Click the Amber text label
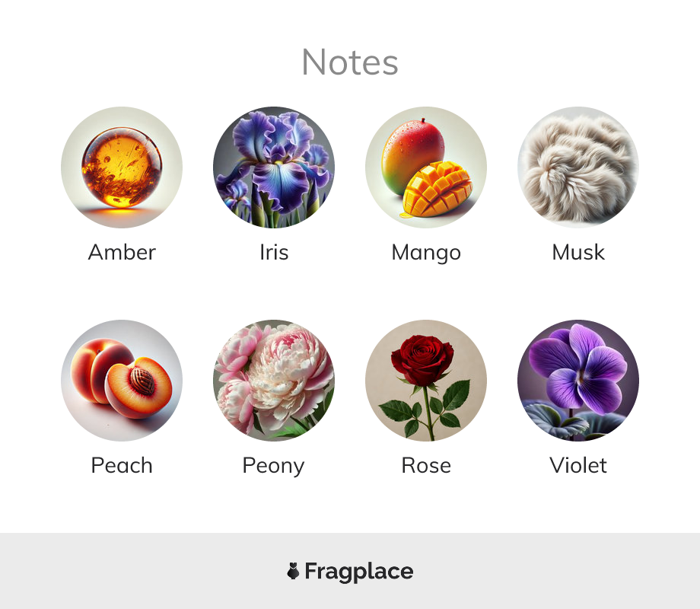Viewport: 700px width, 609px height. (122, 252)
